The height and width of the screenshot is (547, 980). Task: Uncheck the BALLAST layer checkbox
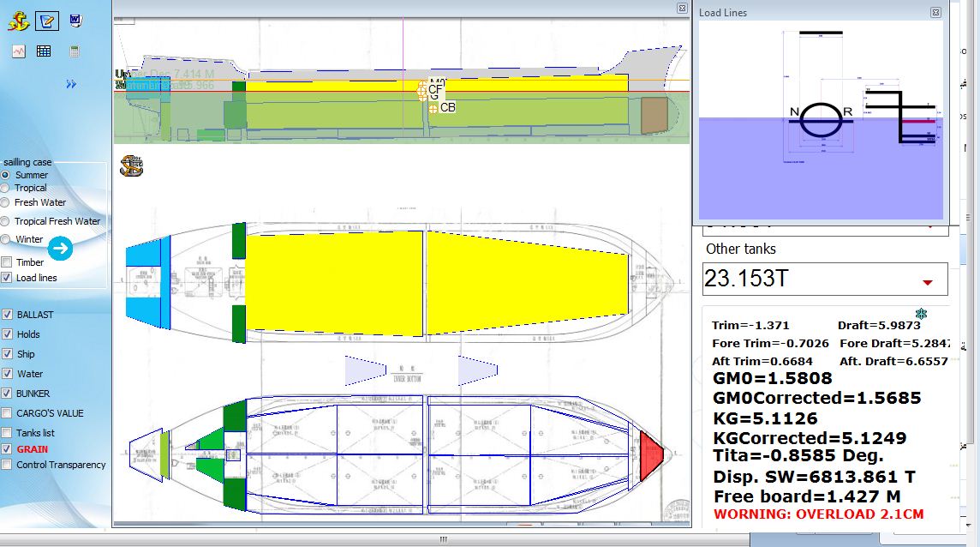tap(7, 315)
